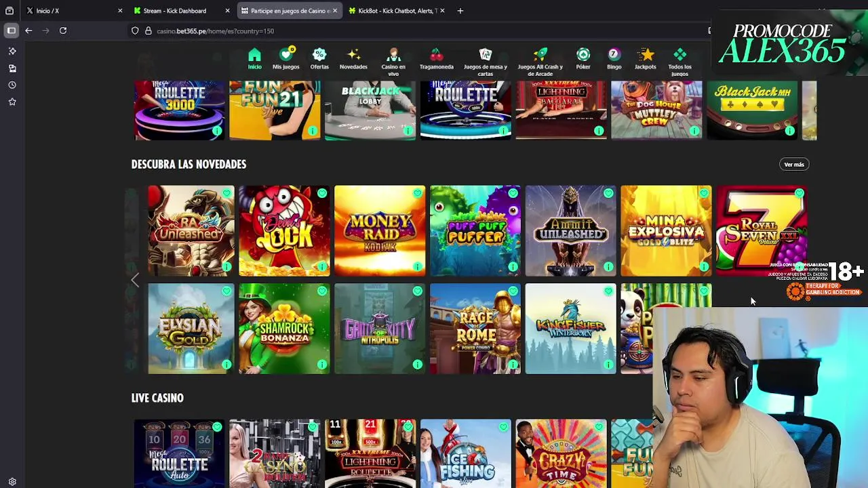Open Bingo section
This screenshot has width=868, height=488.
click(x=614, y=60)
